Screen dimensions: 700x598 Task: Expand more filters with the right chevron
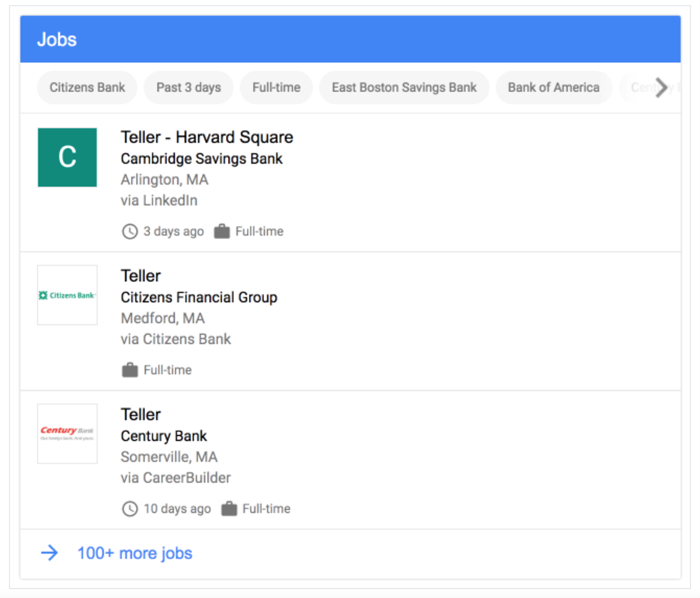pyautogui.click(x=661, y=87)
